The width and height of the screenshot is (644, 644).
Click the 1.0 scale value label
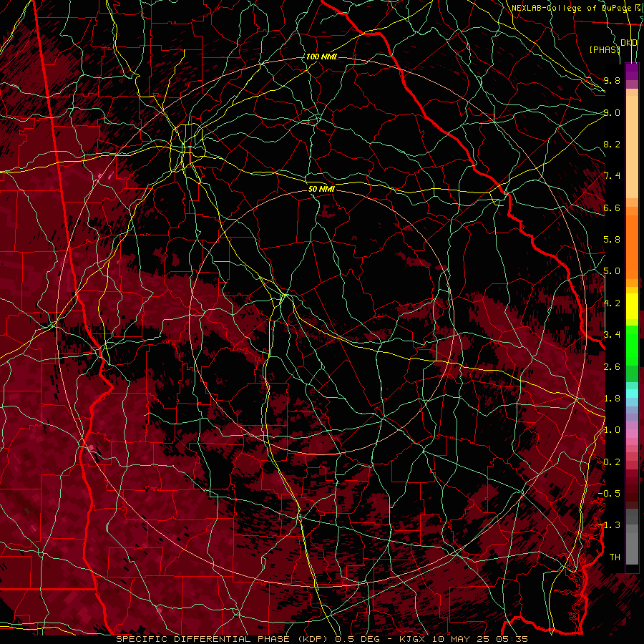[x=612, y=430]
